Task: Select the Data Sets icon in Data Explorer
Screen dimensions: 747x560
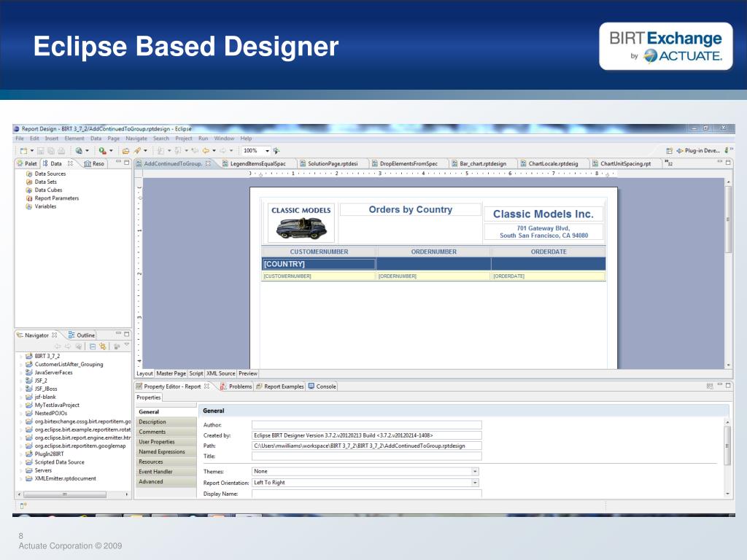Action: click(29, 182)
